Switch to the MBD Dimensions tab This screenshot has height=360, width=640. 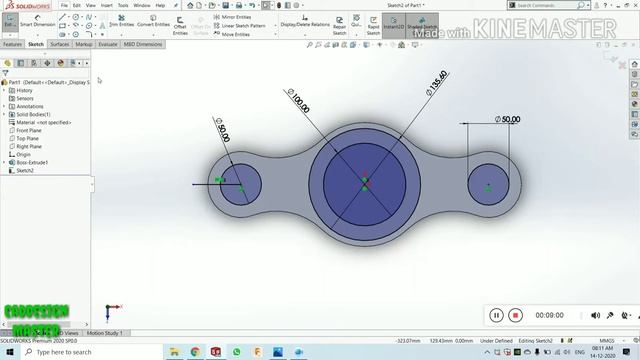[x=143, y=44]
